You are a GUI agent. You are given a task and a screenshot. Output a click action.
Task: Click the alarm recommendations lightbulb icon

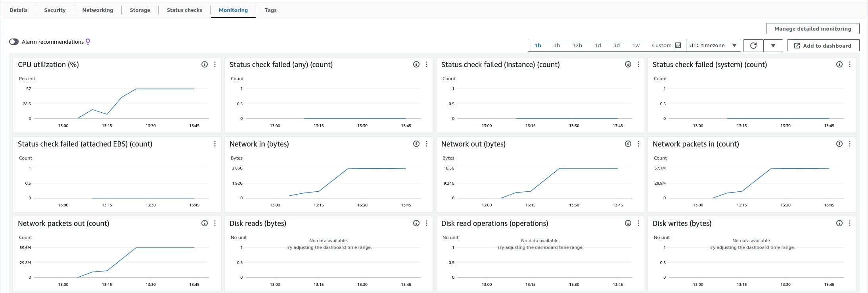[x=88, y=42]
